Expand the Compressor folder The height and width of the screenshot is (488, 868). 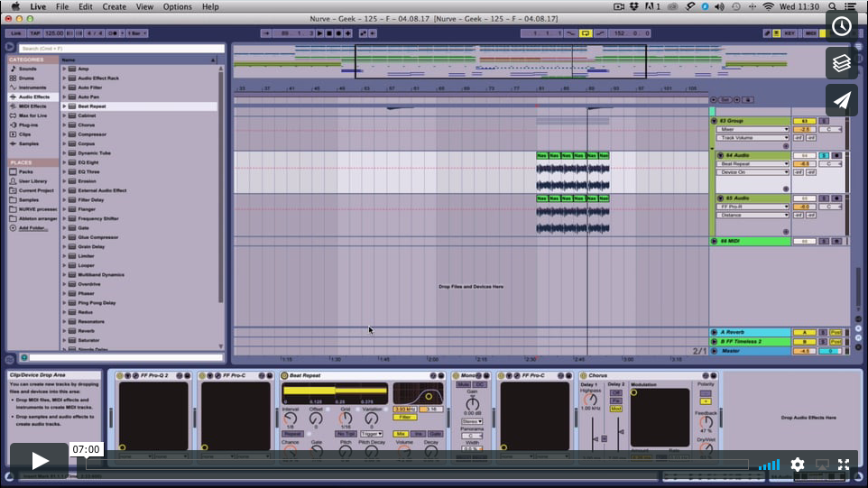tap(64, 134)
